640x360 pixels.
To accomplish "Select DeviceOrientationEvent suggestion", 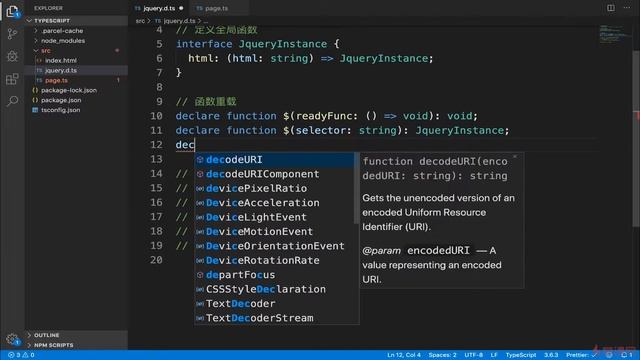I will 274,246.
